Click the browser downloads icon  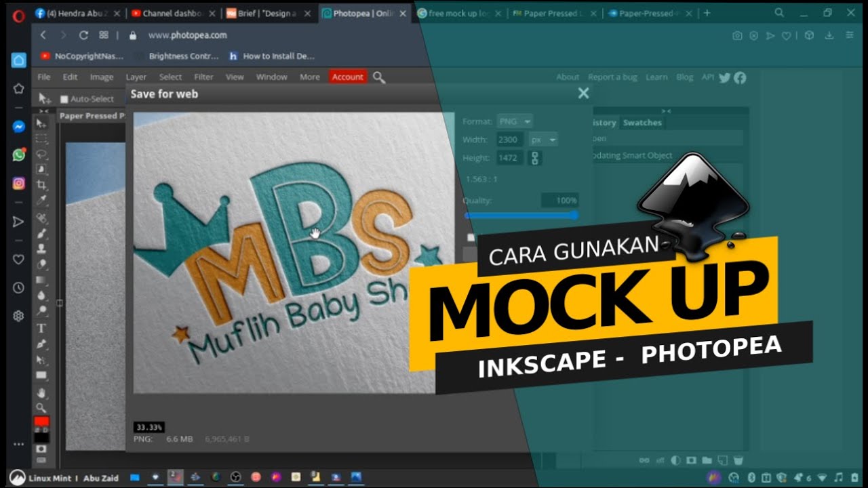pyautogui.click(x=829, y=35)
